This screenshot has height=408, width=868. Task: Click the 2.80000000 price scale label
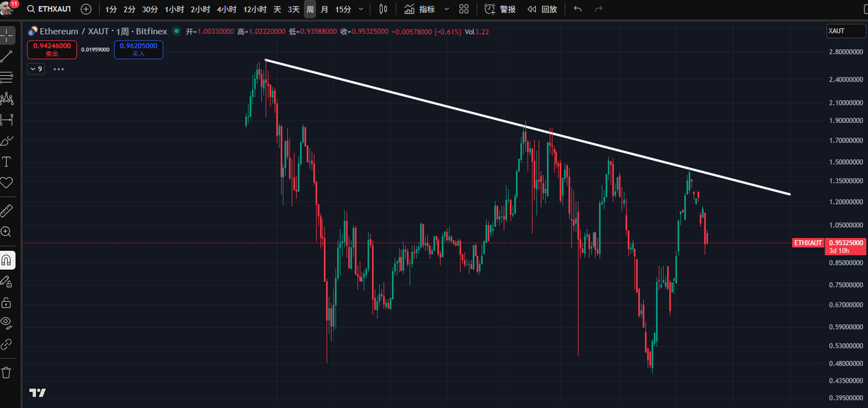coord(846,52)
